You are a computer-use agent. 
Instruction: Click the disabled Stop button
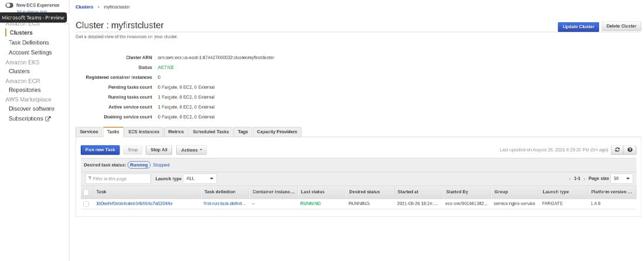click(x=133, y=150)
